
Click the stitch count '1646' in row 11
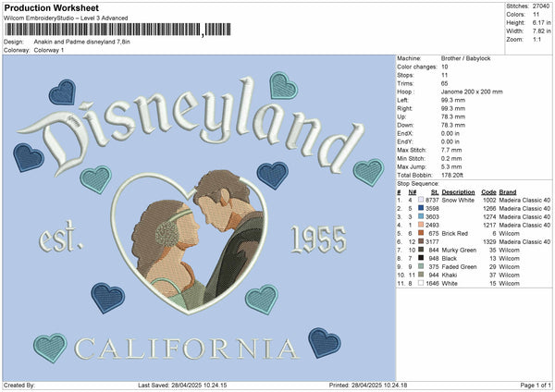432,284
